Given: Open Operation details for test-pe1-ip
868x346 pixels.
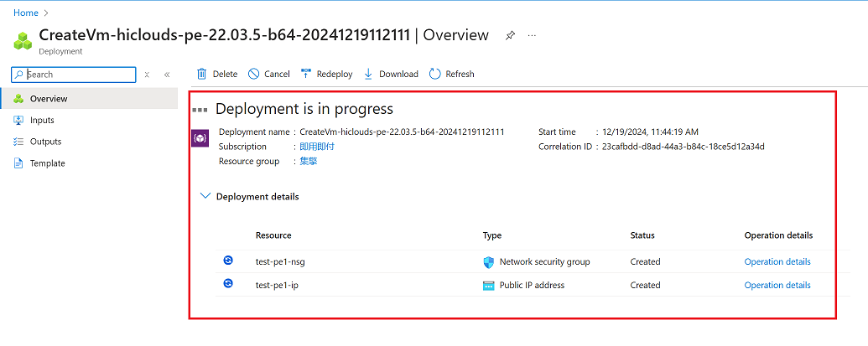Looking at the screenshot, I should coord(777,285).
